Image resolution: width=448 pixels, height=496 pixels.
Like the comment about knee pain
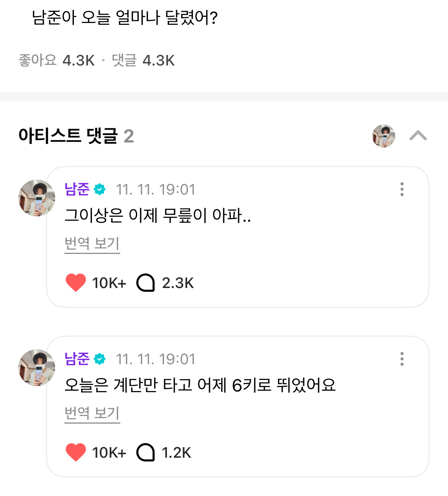pyautogui.click(x=76, y=283)
